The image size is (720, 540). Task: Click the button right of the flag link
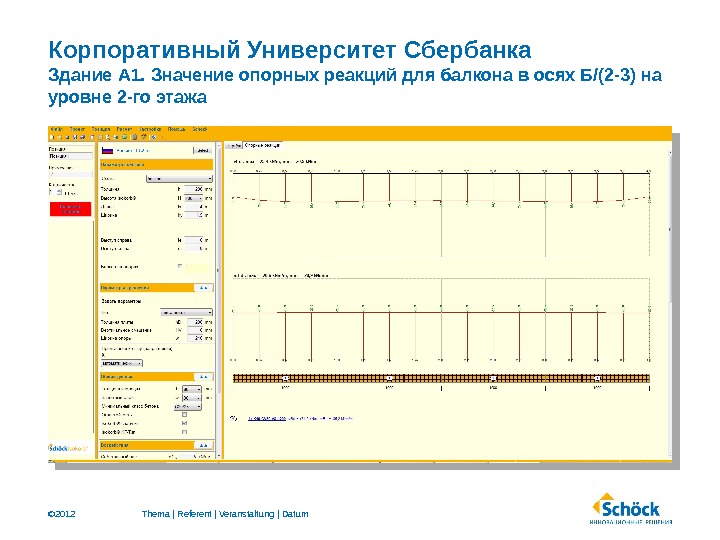[202, 150]
